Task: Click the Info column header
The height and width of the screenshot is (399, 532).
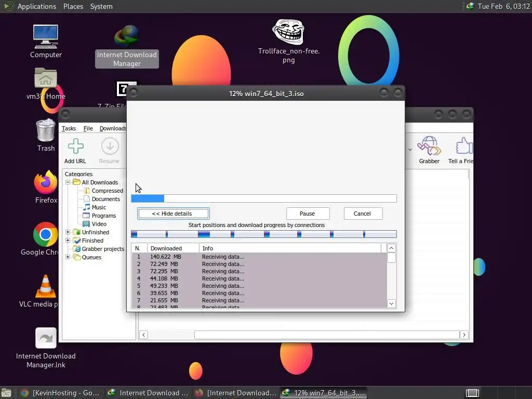Action: click(290, 248)
